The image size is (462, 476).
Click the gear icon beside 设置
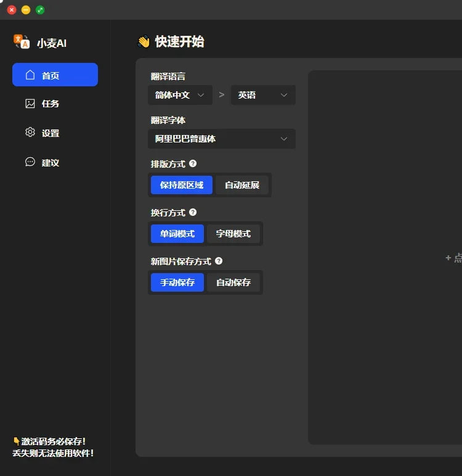30,133
